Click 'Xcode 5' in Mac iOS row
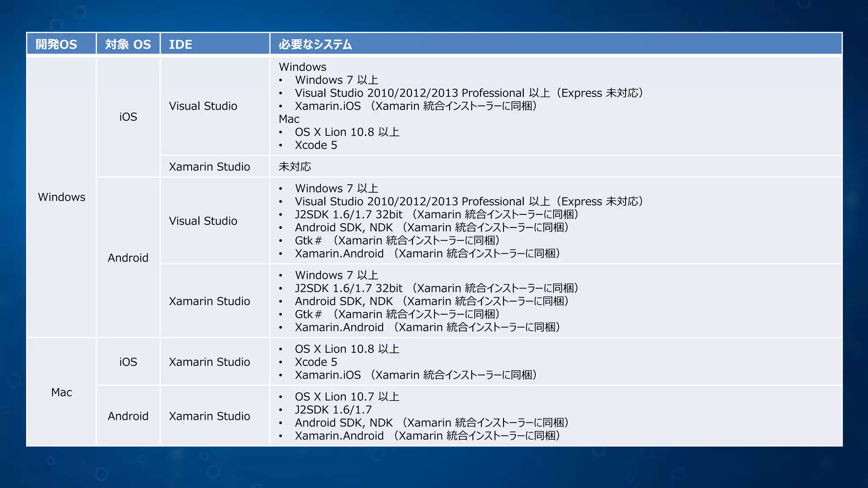Viewport: 868px width, 488px height. pos(316,362)
